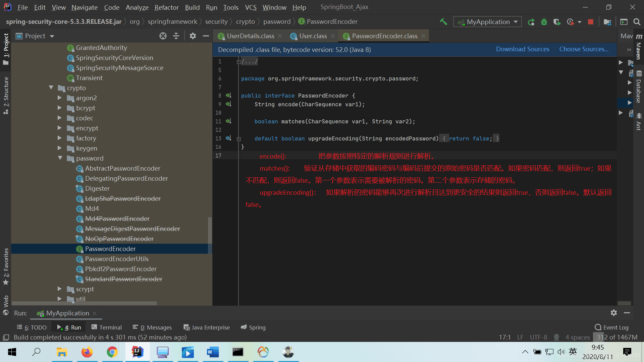Expand the bcrypt package
The image size is (644, 362).
click(x=60, y=108)
